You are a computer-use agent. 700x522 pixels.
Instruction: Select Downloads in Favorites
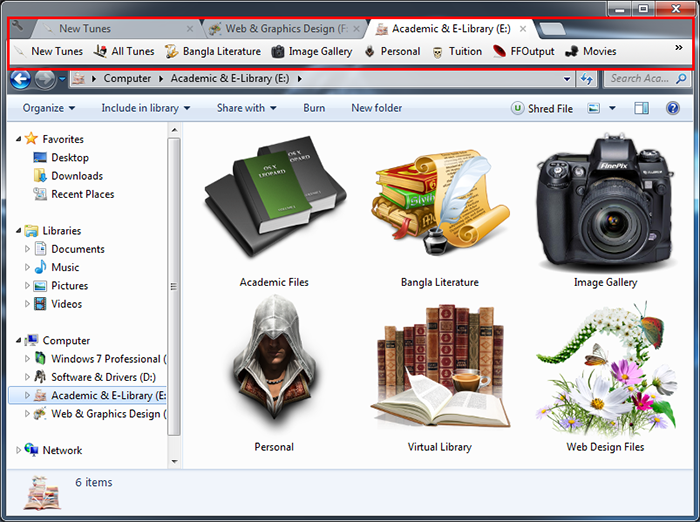[x=68, y=176]
